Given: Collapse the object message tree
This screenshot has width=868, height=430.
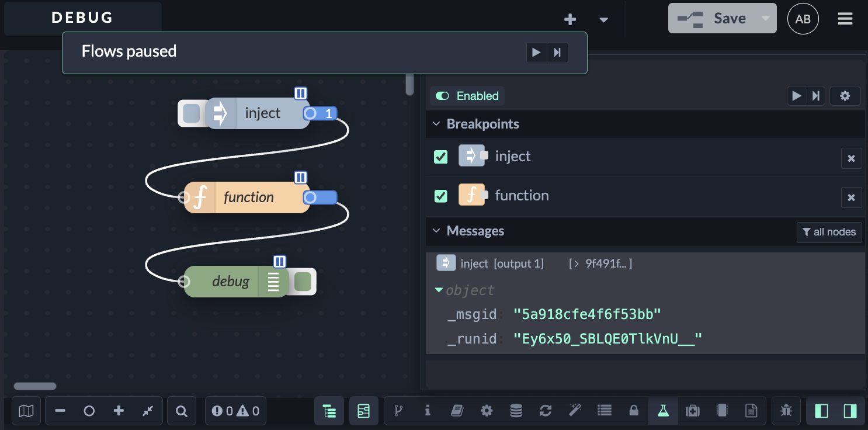Looking at the screenshot, I should tap(439, 290).
